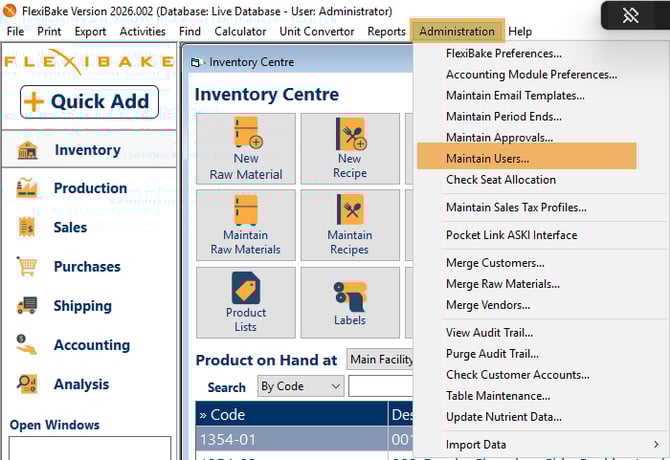The image size is (670, 460).
Task: Open the Production section in sidebar
Action: click(x=89, y=188)
